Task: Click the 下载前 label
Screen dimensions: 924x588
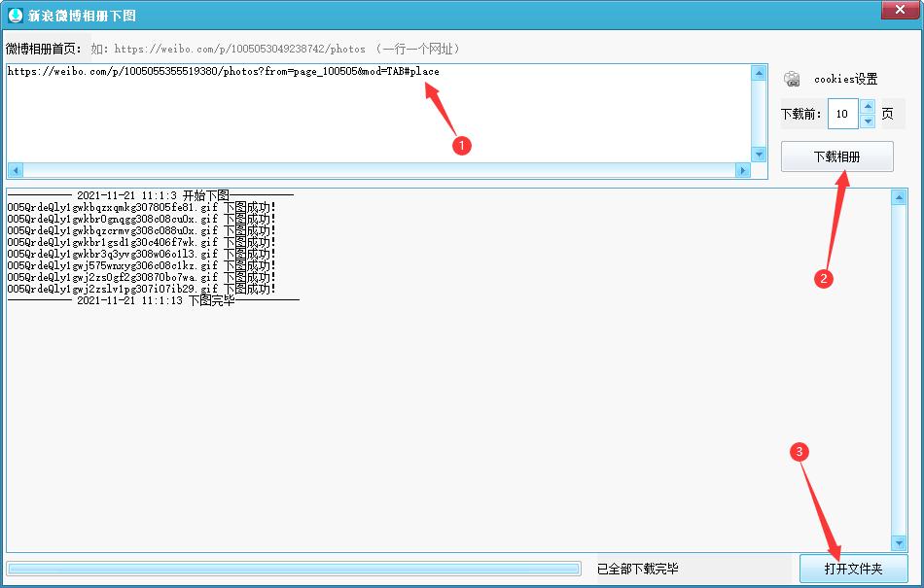Action: click(x=800, y=114)
